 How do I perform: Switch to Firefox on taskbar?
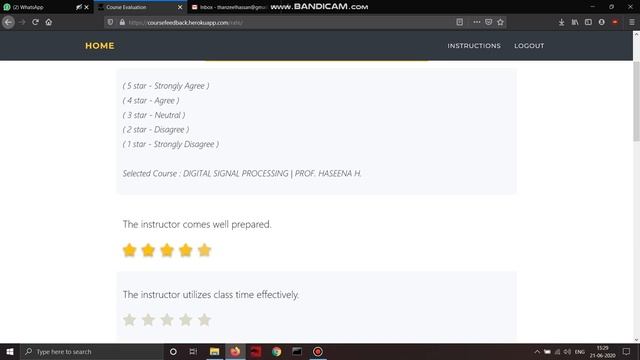pyautogui.click(x=235, y=351)
